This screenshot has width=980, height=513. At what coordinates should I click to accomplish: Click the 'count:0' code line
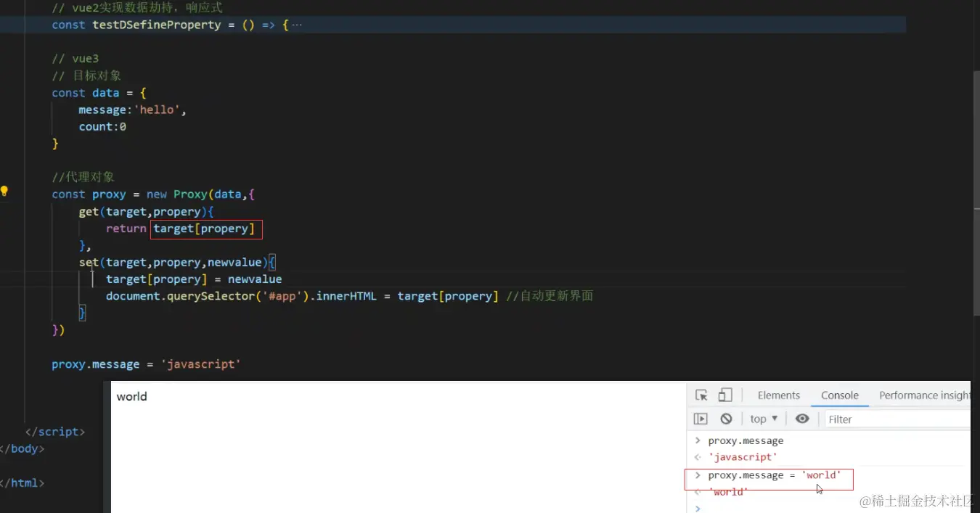coord(102,126)
